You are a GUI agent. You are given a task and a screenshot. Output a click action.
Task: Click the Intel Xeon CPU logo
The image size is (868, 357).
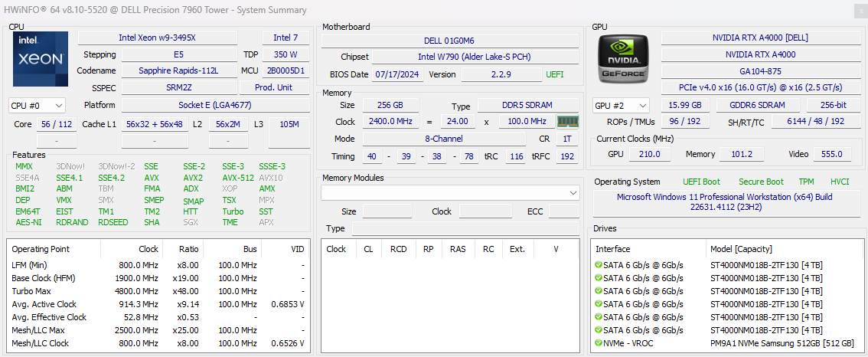(41, 59)
